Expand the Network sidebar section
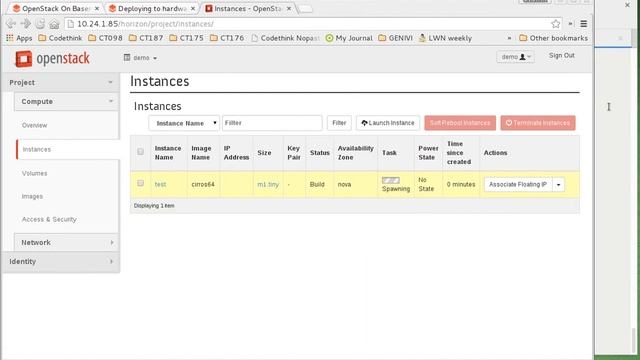The width and height of the screenshot is (640, 360). (67, 242)
